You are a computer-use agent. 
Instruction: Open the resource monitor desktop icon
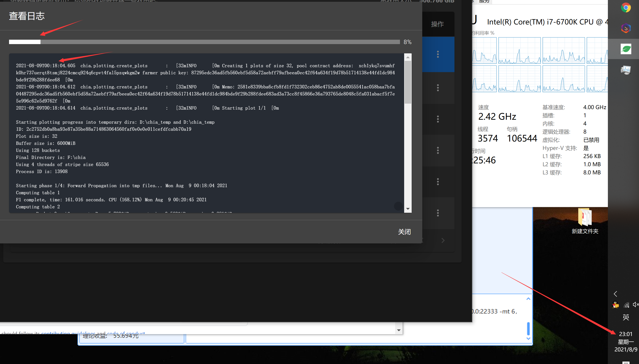626,70
